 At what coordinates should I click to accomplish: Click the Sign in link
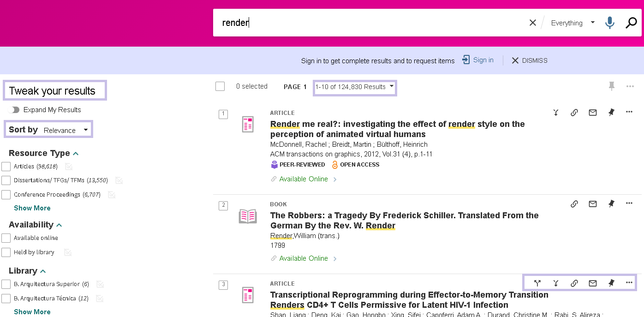point(483,60)
